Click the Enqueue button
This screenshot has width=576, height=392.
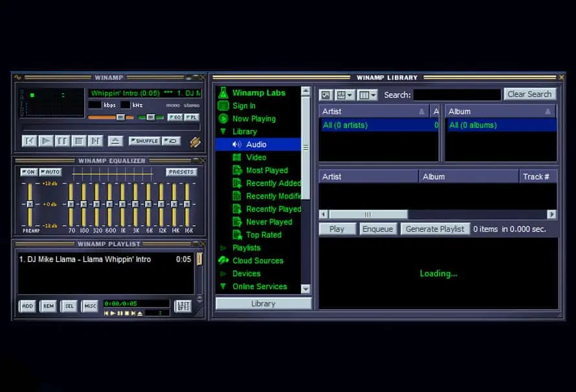377,229
